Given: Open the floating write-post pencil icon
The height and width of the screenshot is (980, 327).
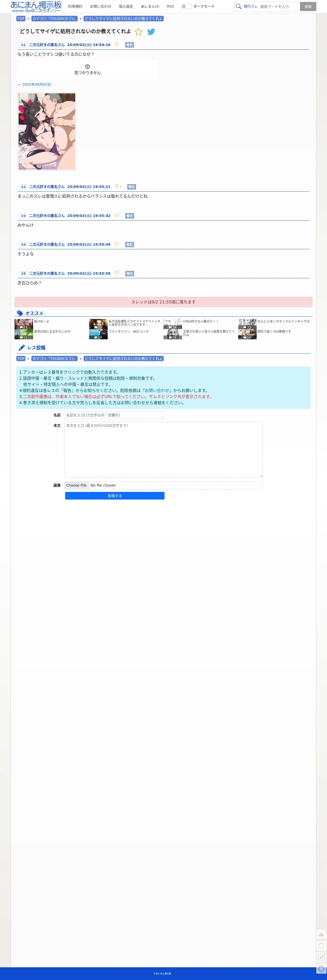Looking at the screenshot, I should [x=321, y=957].
